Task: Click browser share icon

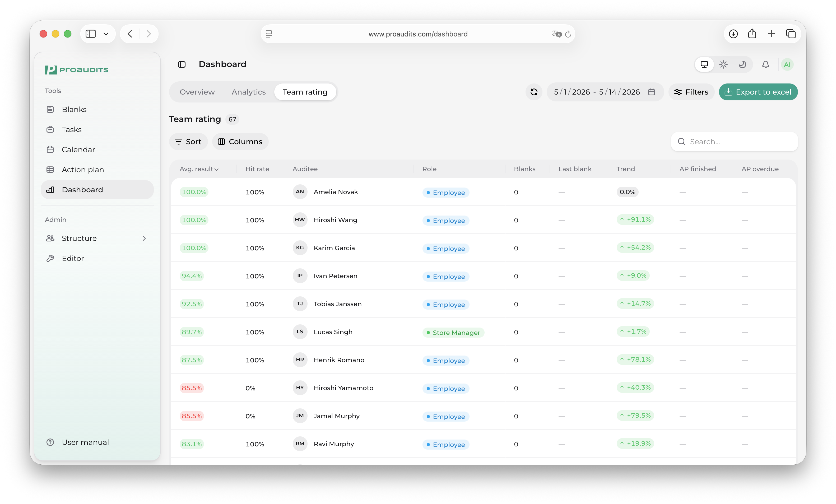Action: tap(752, 34)
